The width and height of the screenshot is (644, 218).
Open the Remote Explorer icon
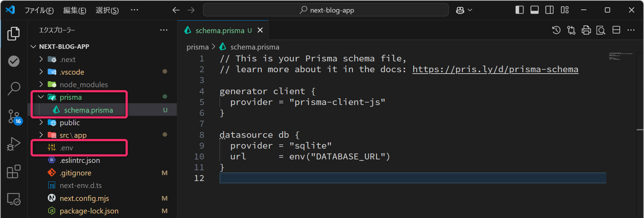point(14,199)
